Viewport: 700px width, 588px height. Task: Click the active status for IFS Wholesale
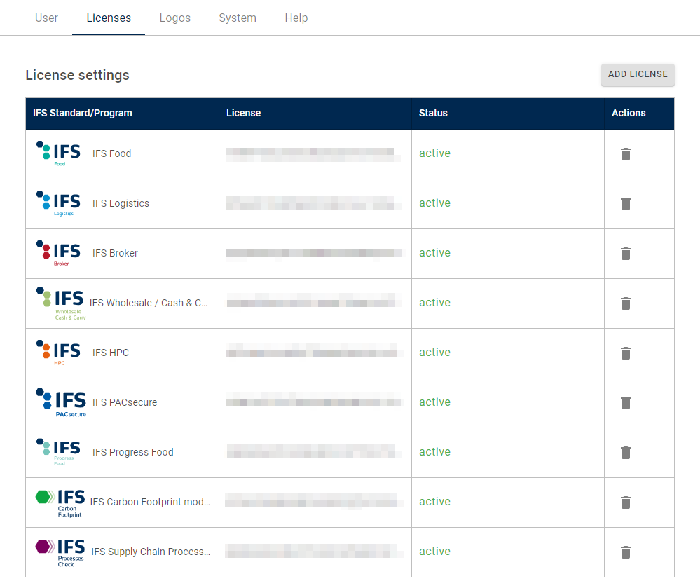[435, 303]
